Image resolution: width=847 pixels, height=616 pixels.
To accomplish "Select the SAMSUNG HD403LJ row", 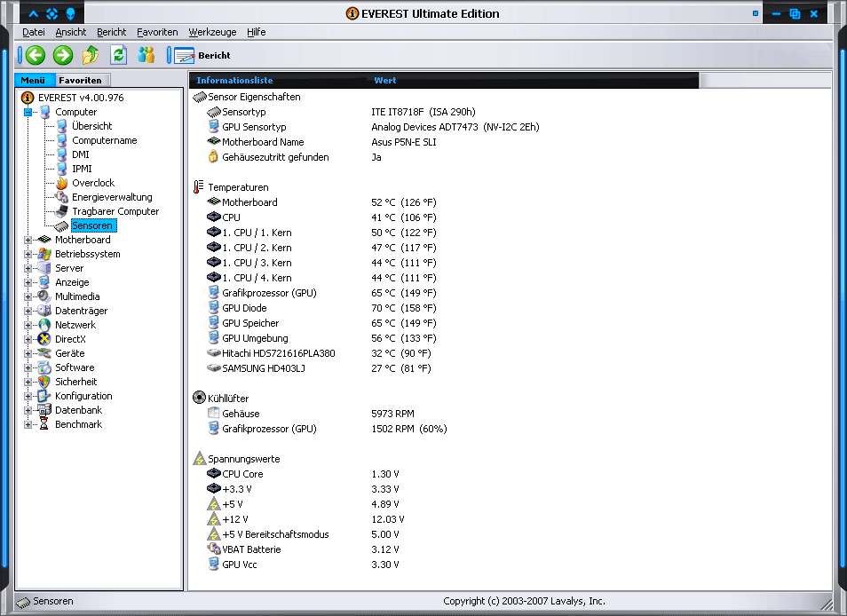I will click(319, 368).
